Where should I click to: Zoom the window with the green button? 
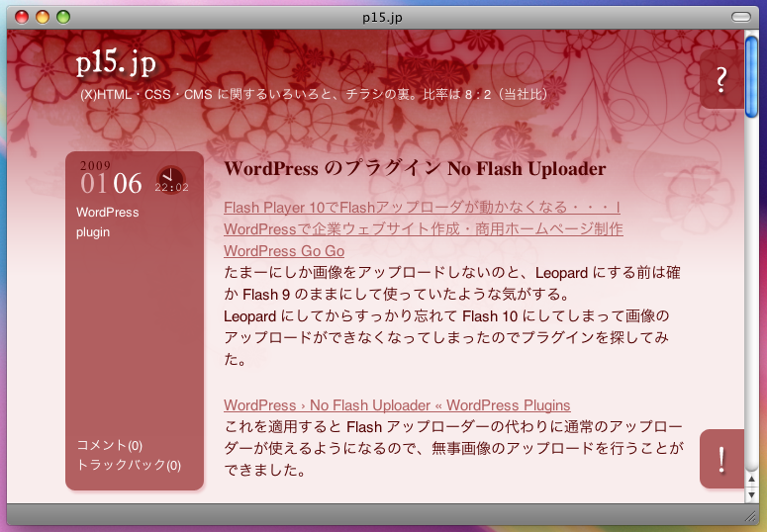point(63,16)
